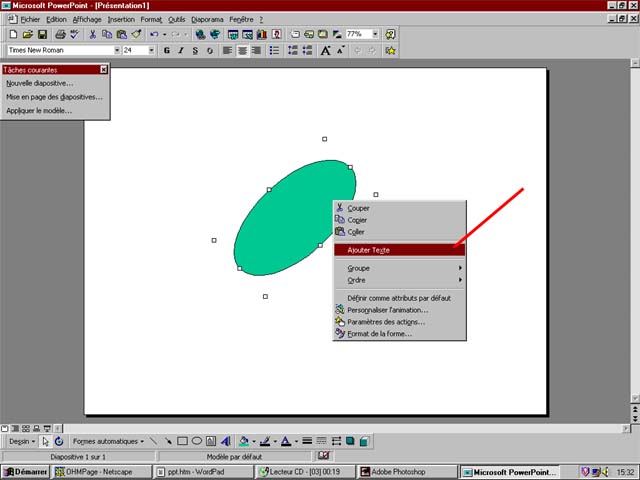Image resolution: width=640 pixels, height=480 pixels.
Task: Select the Ellipse drawing tool
Action: click(x=198, y=441)
